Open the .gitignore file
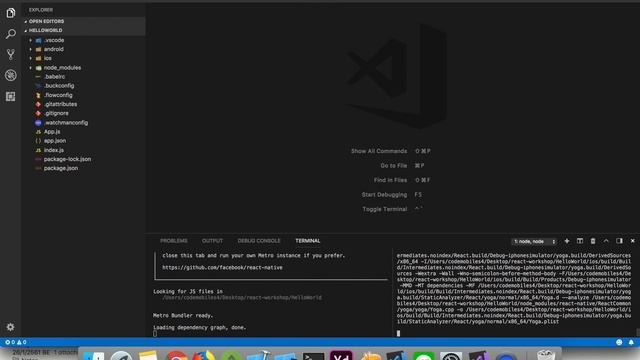The width and height of the screenshot is (640, 360). click(56, 113)
